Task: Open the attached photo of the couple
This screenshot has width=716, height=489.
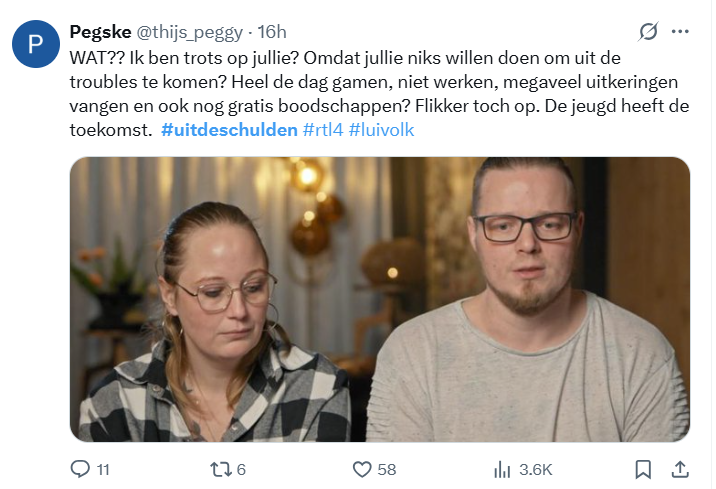Action: (x=380, y=299)
